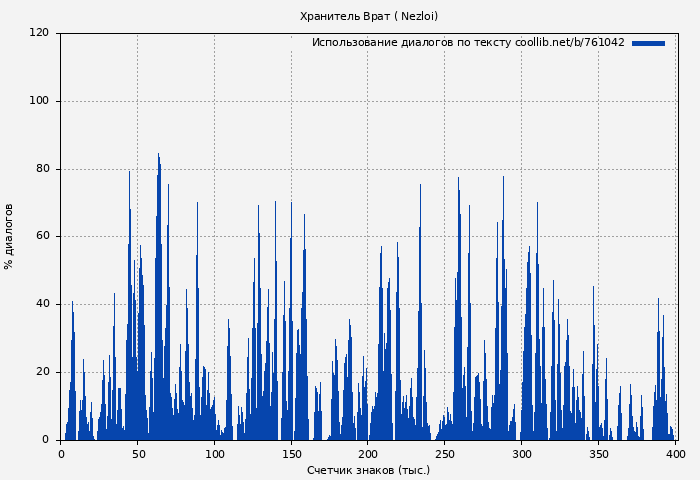The width and height of the screenshot is (700, 480).
Task: Click the y-axis tick label 100
Action: point(39,101)
